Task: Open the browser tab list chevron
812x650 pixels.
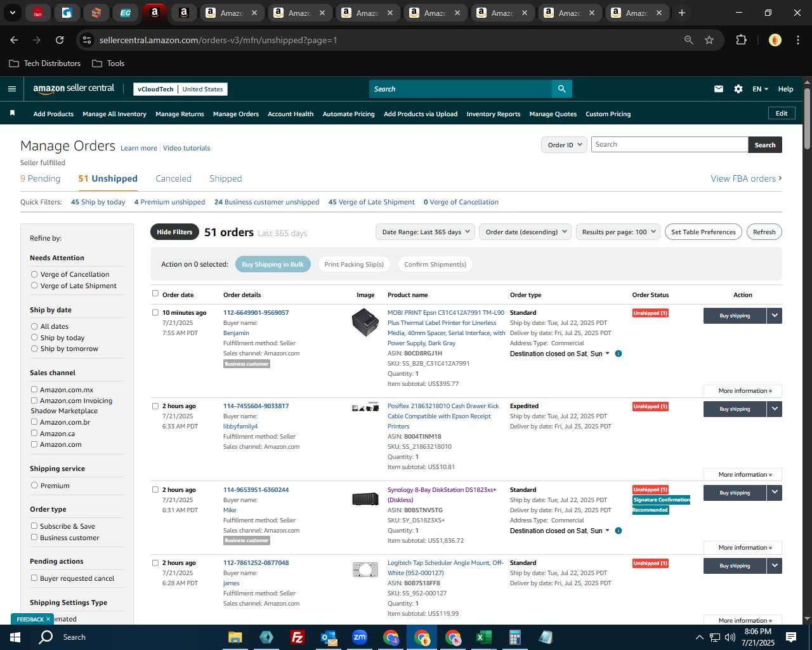Action: point(12,13)
